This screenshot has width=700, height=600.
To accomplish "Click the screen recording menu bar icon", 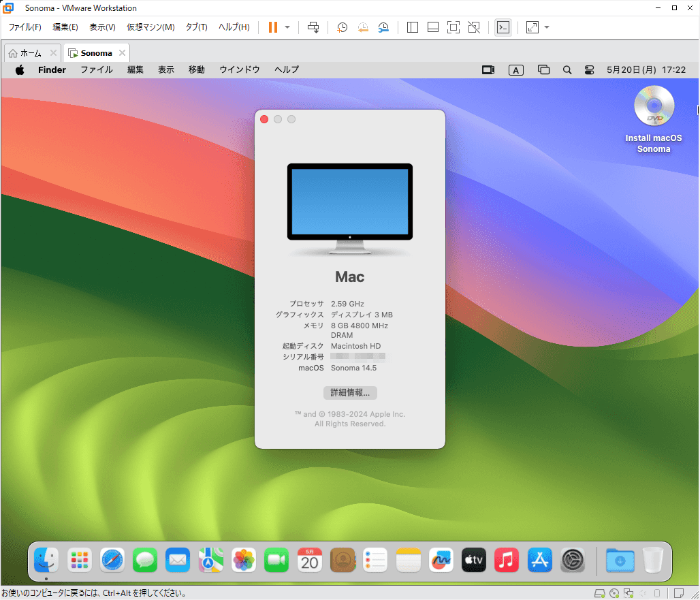I will click(488, 69).
